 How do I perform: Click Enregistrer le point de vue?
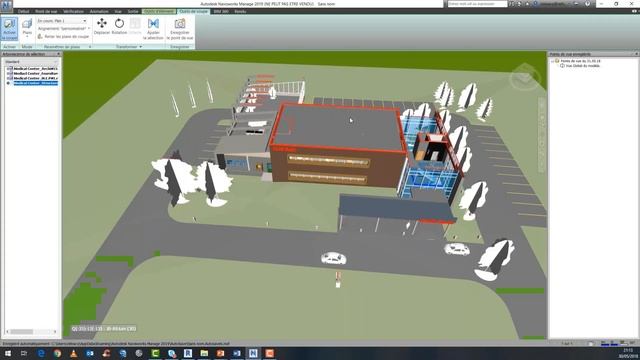pos(180,29)
